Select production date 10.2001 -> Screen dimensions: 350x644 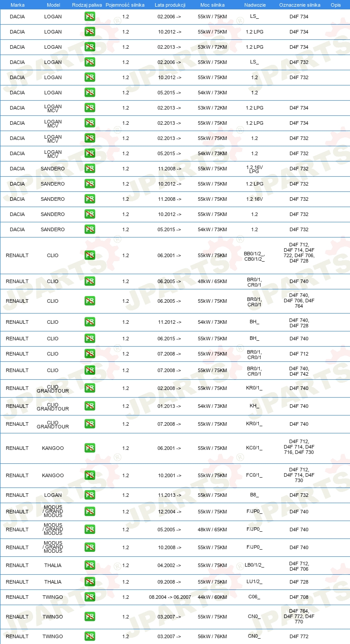(x=170, y=475)
